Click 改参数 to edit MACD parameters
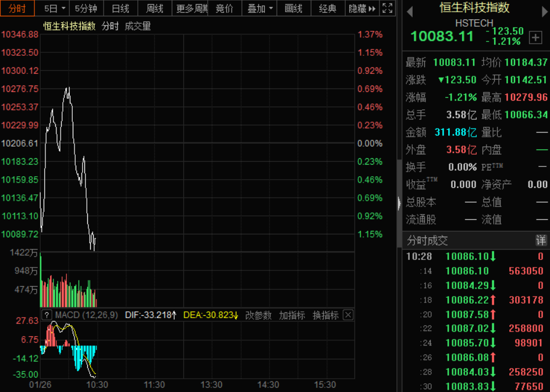550x392 pixels. click(x=258, y=315)
